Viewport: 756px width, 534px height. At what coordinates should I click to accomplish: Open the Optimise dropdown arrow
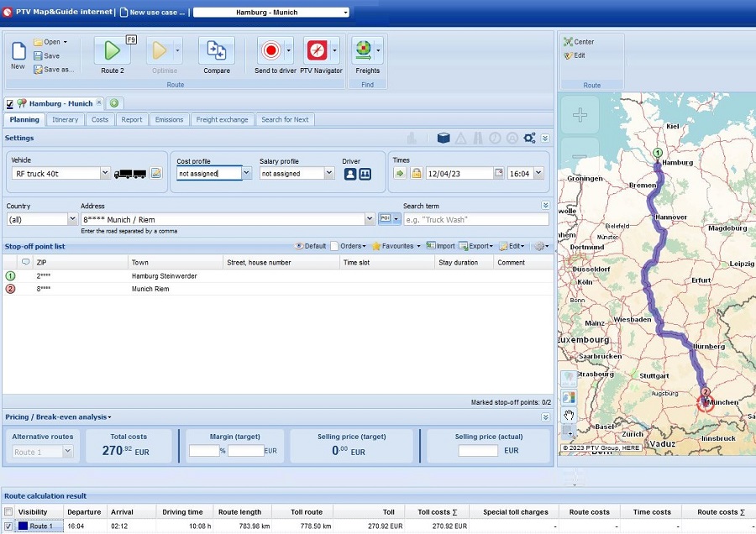[177, 50]
